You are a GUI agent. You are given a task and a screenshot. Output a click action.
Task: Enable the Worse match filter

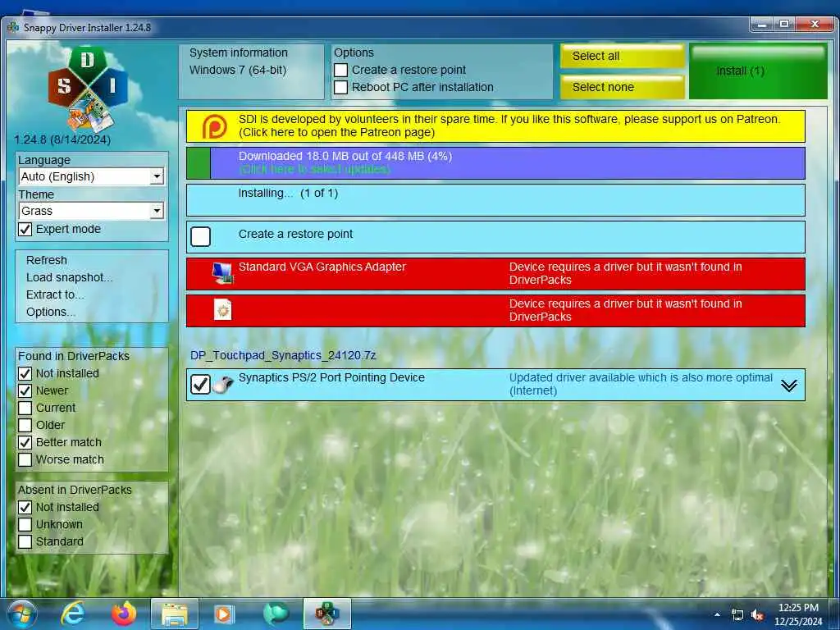(x=25, y=459)
